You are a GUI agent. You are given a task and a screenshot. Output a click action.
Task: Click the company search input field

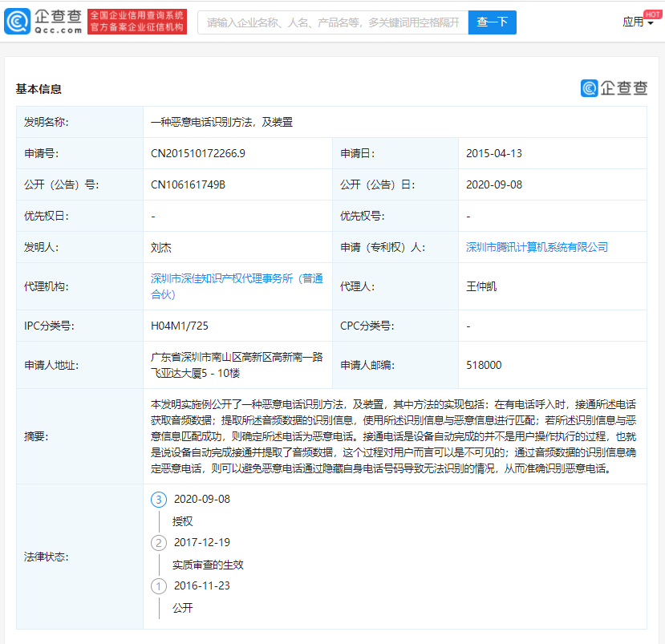[x=333, y=22]
